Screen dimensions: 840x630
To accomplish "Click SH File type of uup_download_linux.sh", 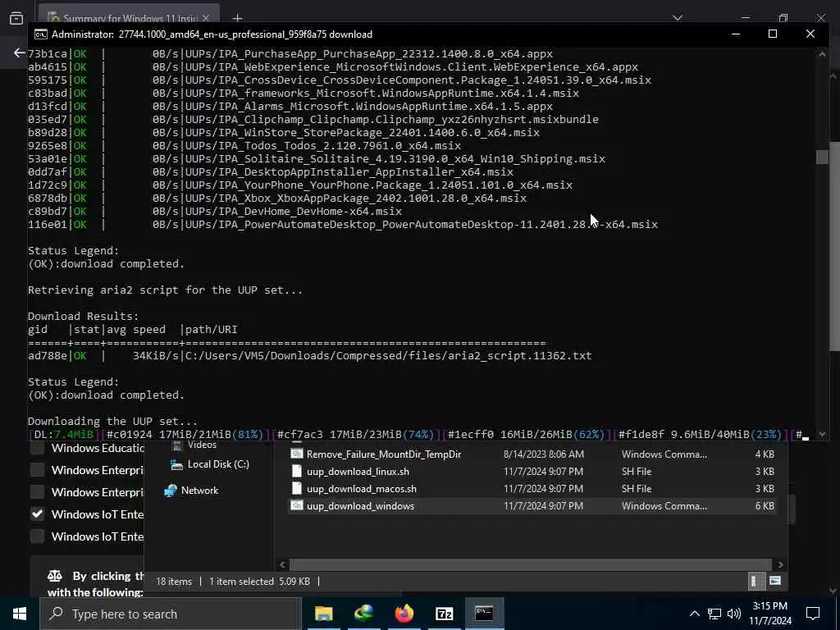I will pos(637,472).
